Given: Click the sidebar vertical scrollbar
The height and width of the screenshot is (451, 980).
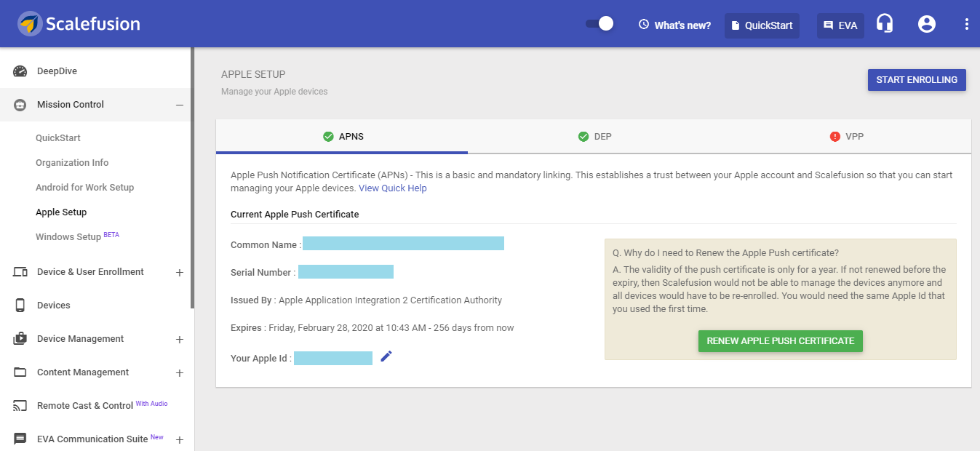Looking at the screenshot, I should [x=192, y=177].
